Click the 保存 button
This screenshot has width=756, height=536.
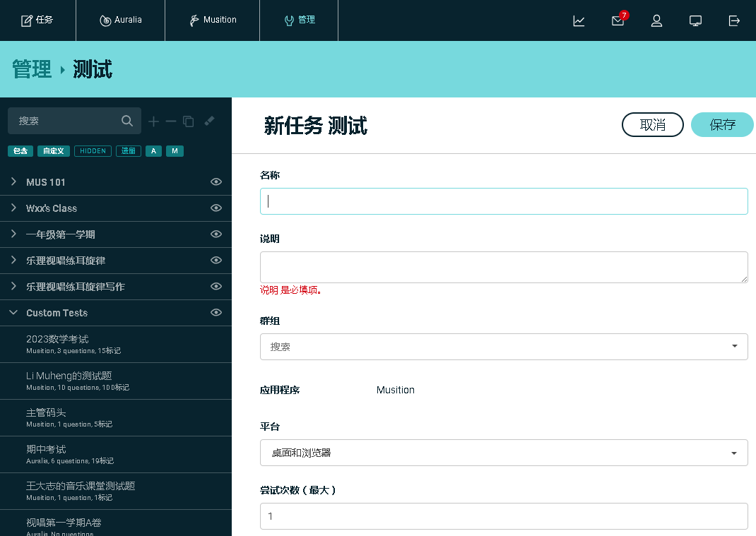[x=722, y=125]
